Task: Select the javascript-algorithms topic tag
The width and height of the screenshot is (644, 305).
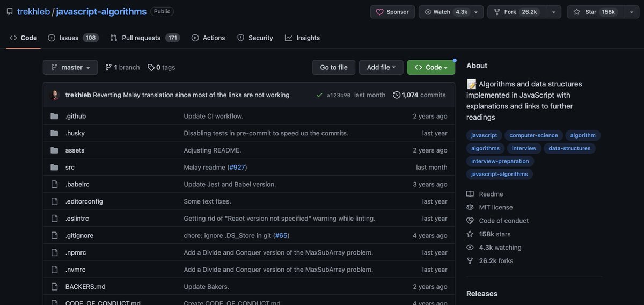Action: [500, 174]
